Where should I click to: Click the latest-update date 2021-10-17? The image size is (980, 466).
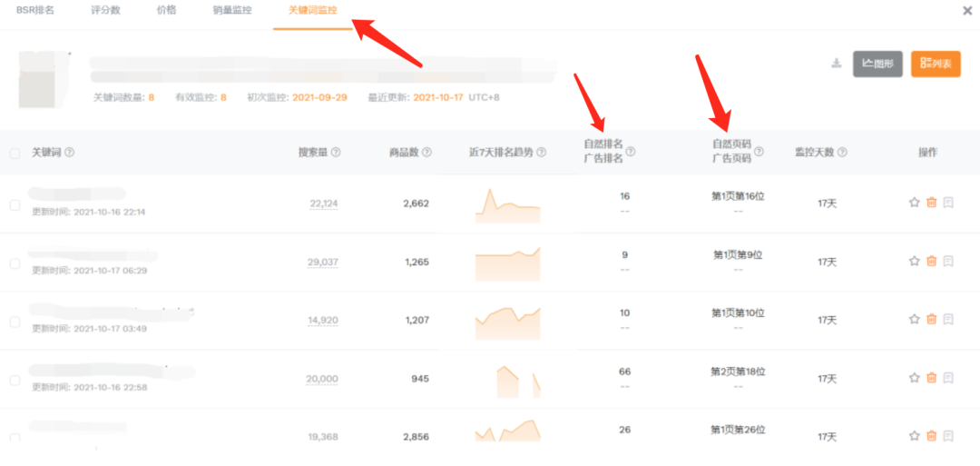pos(438,97)
